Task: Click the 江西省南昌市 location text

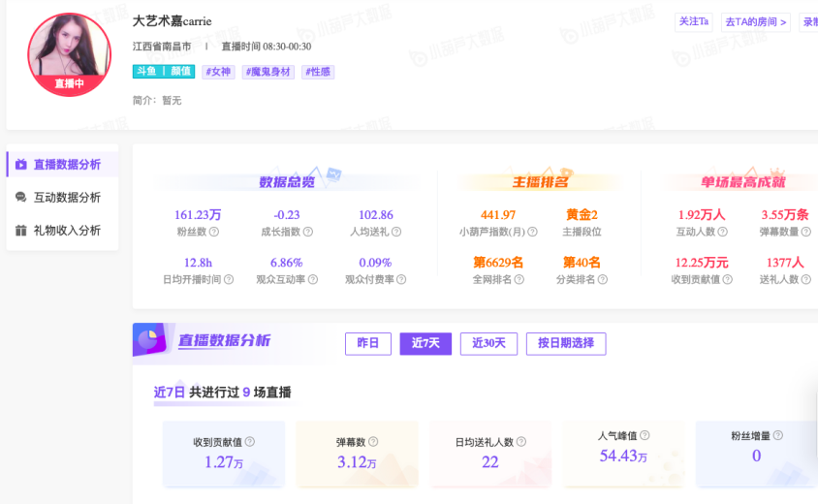Action: [162, 47]
